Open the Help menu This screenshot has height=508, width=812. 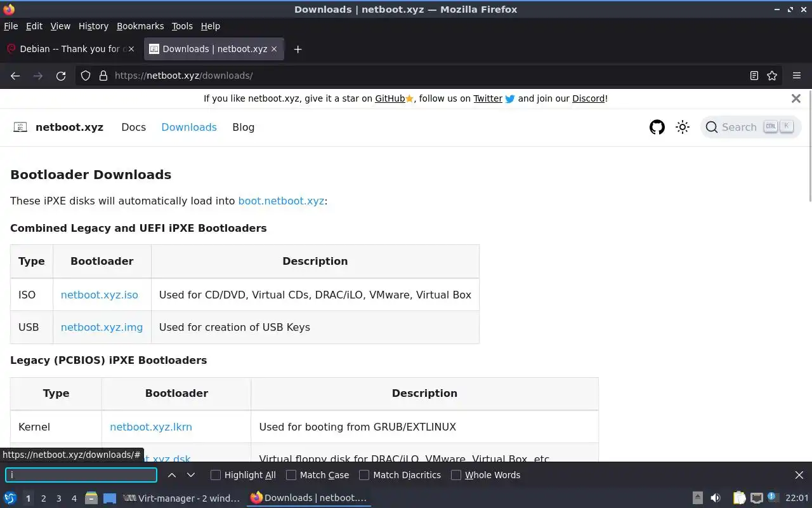tap(211, 26)
